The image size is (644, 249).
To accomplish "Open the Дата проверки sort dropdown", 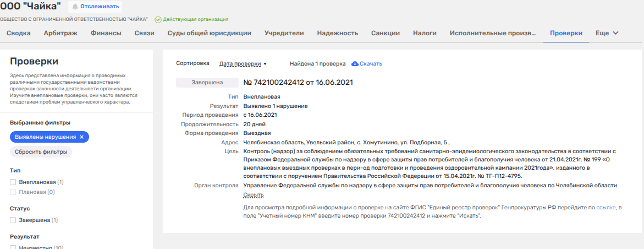I will [x=243, y=64].
